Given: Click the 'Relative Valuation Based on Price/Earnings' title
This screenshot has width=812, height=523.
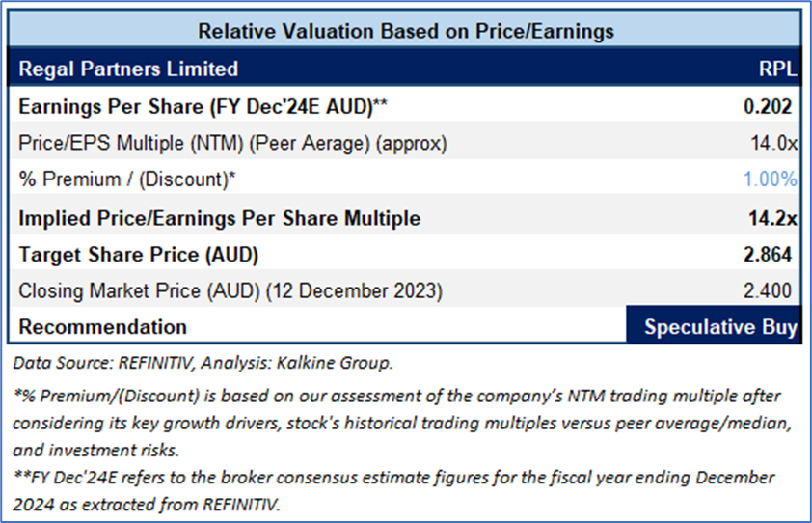Looking at the screenshot, I should (405, 31).
